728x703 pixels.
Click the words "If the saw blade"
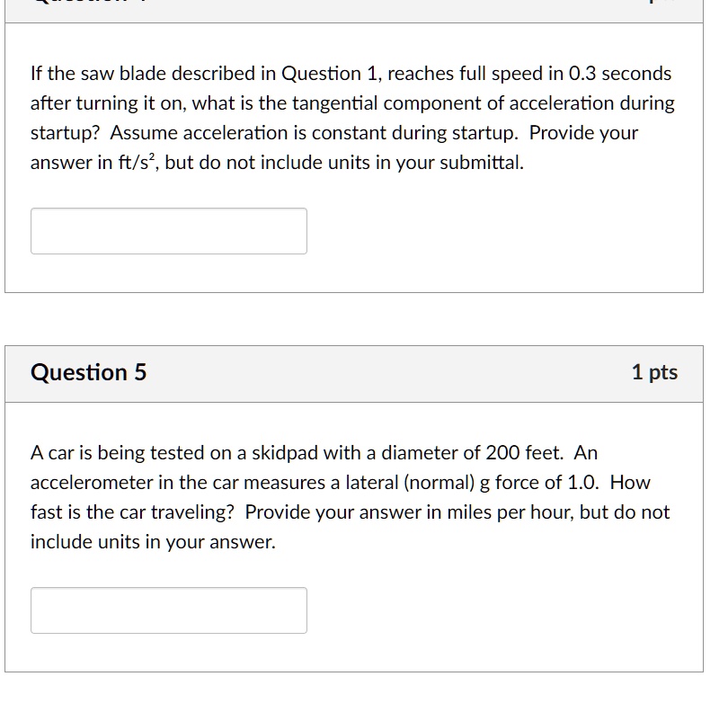95,74
